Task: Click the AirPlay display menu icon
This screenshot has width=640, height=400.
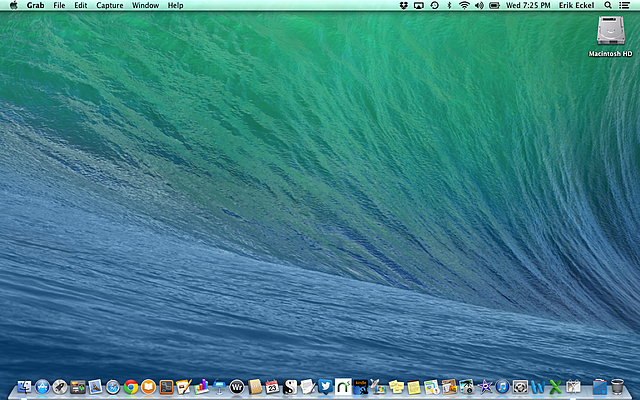Action: [x=419, y=5]
